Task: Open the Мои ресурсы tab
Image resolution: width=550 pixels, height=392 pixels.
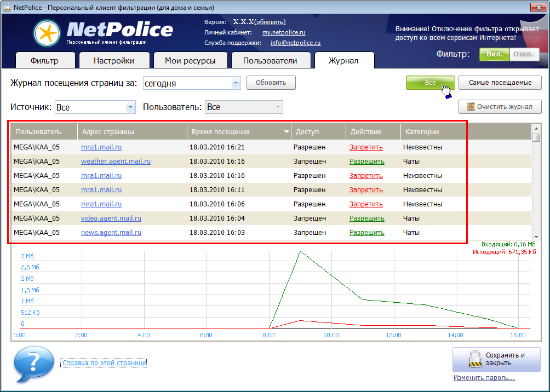Action: [x=190, y=60]
